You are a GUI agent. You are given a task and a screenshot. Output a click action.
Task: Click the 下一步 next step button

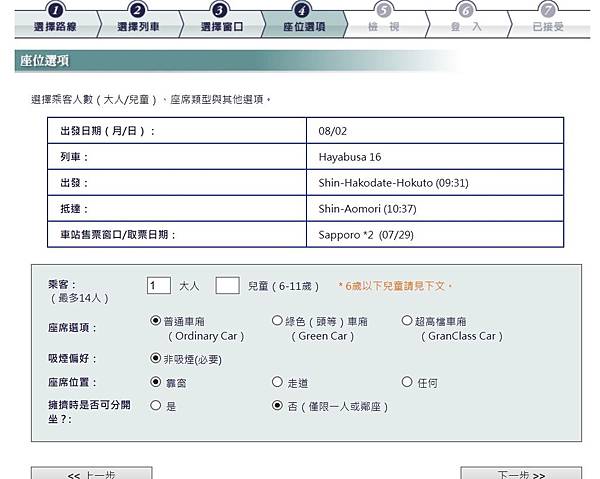pos(521,474)
